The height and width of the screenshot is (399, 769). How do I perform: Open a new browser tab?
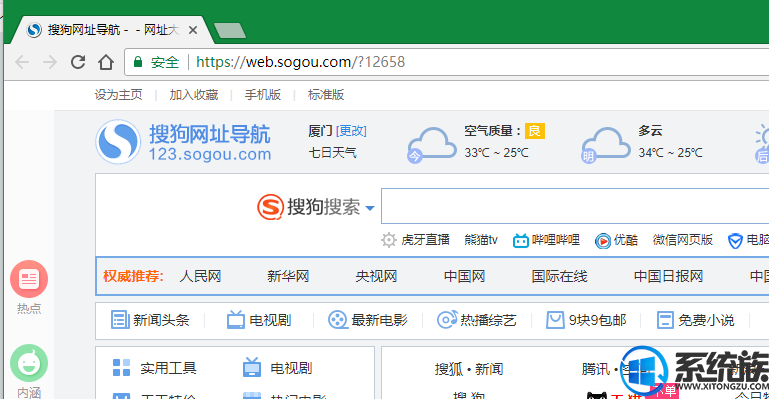tap(230, 30)
